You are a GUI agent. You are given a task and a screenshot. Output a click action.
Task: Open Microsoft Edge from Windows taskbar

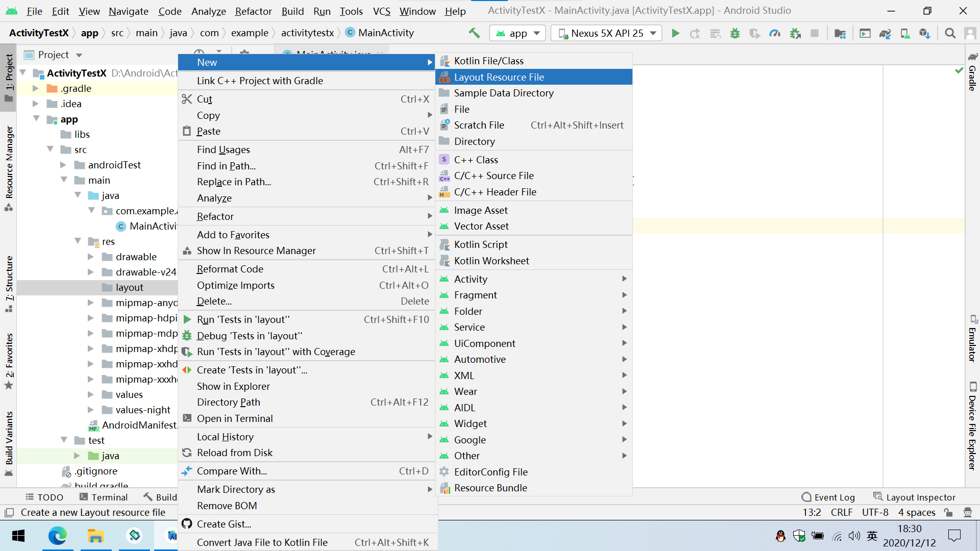point(57,536)
